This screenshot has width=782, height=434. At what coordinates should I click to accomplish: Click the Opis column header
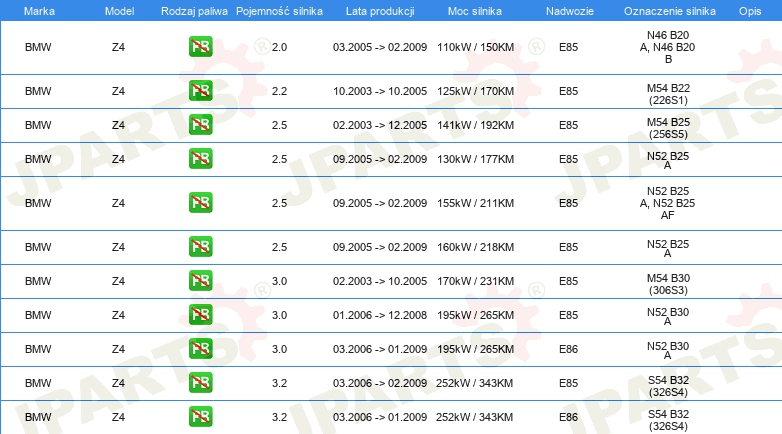point(750,11)
